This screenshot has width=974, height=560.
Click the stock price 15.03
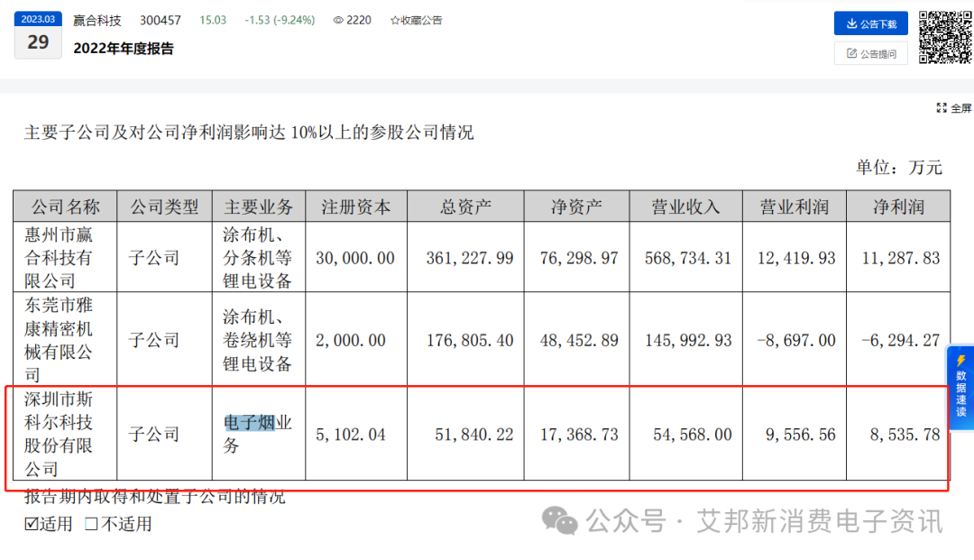click(213, 21)
